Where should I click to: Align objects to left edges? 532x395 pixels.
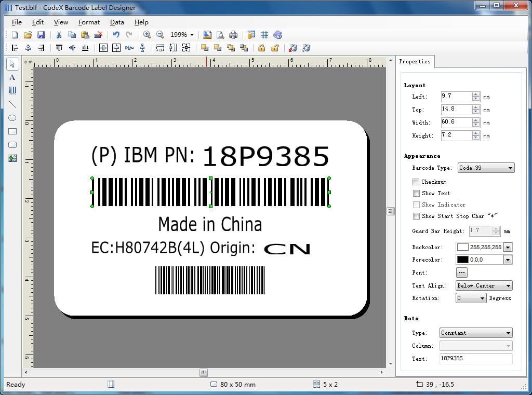pyautogui.click(x=15, y=48)
